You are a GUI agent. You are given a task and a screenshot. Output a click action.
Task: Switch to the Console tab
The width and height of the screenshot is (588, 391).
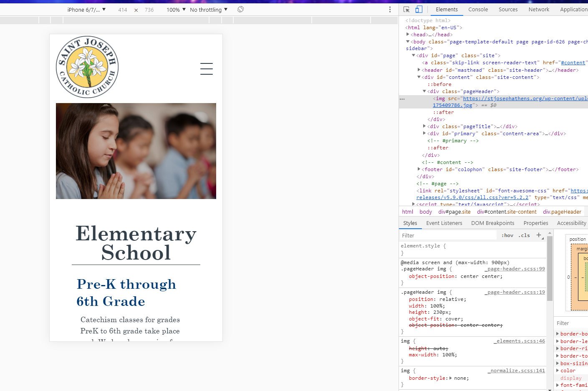coord(478,10)
